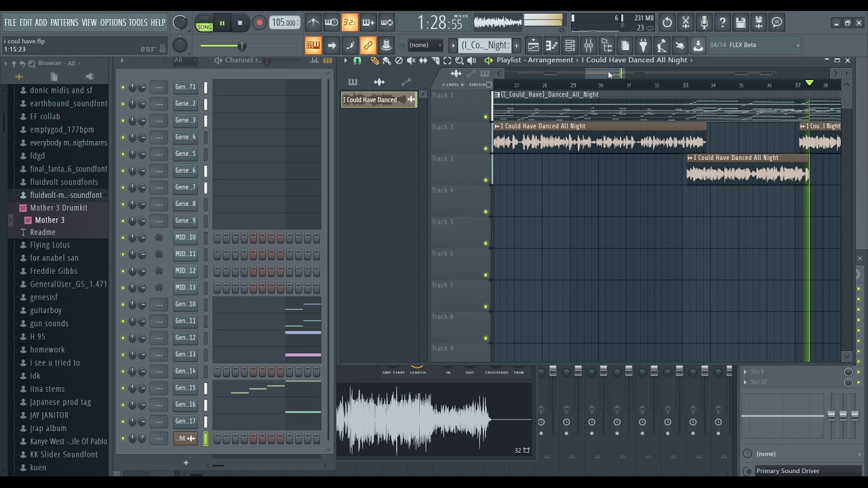Open the TOOLS menu
This screenshot has height=488, width=868.
click(x=138, y=22)
